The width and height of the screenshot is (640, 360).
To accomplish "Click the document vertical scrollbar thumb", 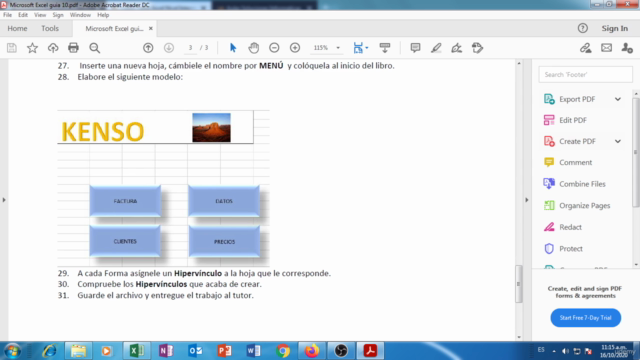I will [519, 284].
